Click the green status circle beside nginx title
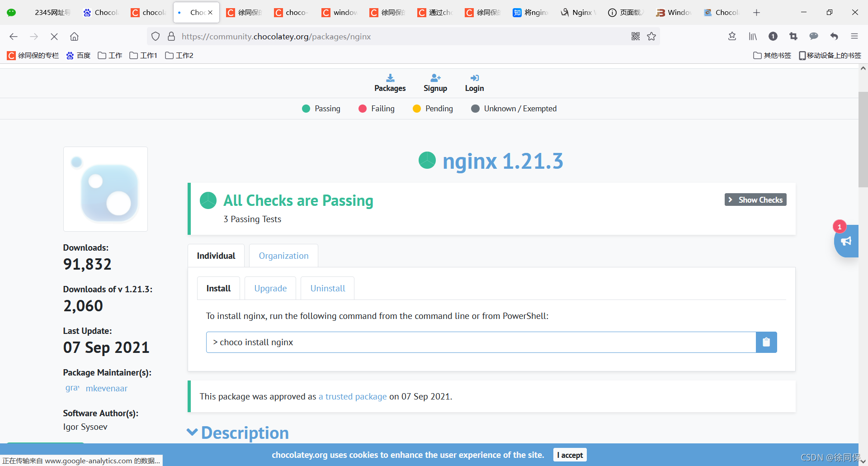 427,160
